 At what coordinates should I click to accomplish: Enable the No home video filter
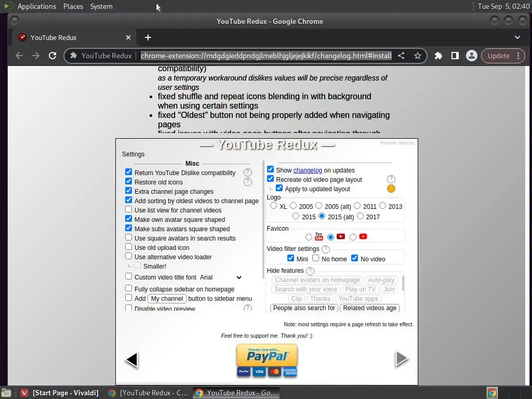tap(316, 258)
